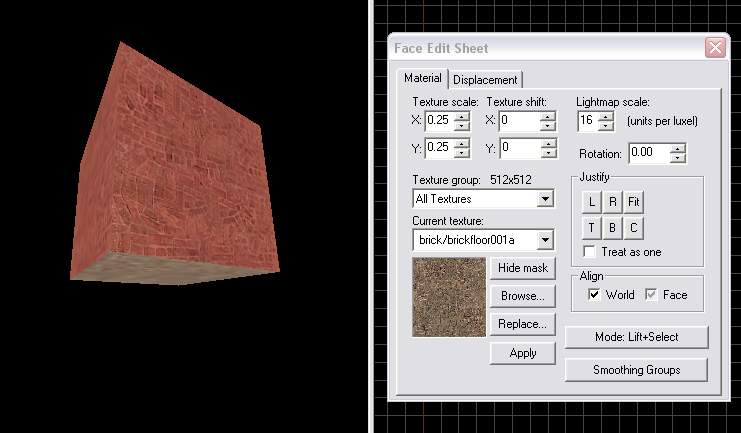Click the Justify Fit button
741x433 pixels.
click(x=634, y=202)
